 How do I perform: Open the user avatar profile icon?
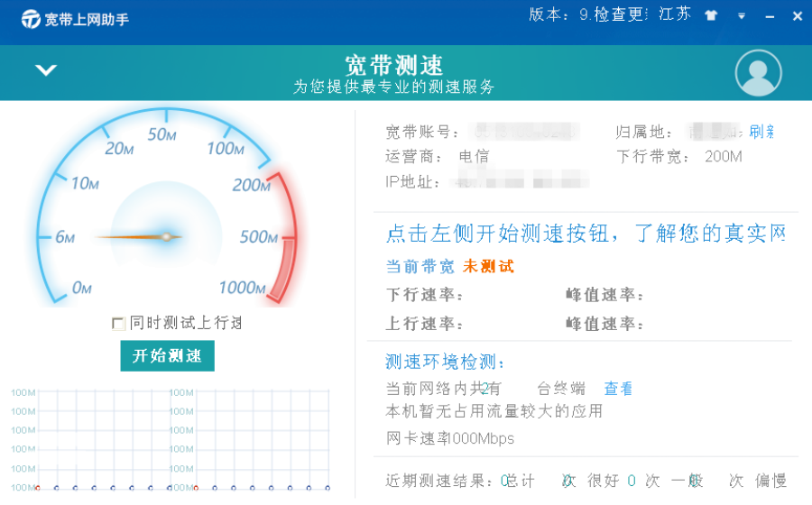758,73
